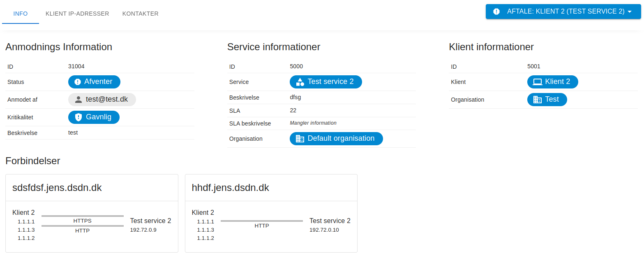Click the warning icon on the Aftale button
Image resolution: width=644 pixels, height=258 pixels.
click(x=496, y=12)
